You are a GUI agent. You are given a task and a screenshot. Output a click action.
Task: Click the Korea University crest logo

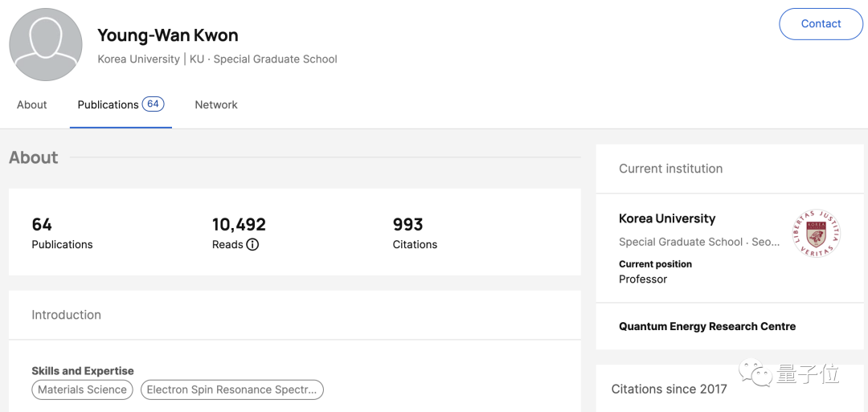817,234
